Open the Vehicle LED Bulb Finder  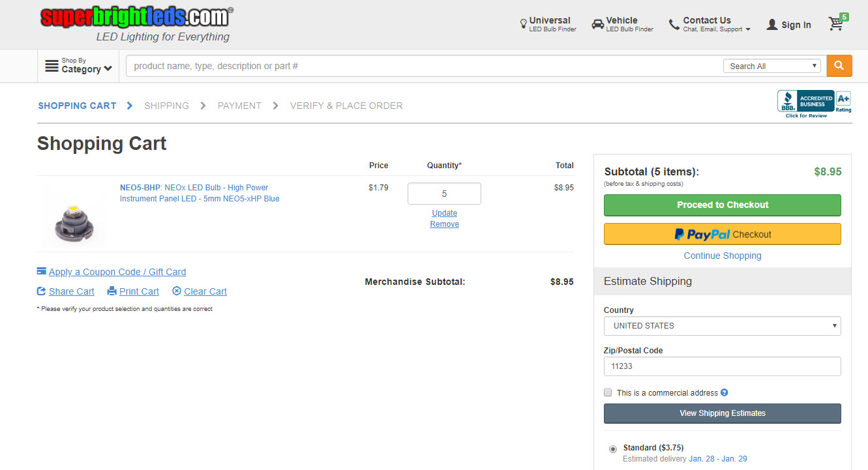(x=622, y=24)
